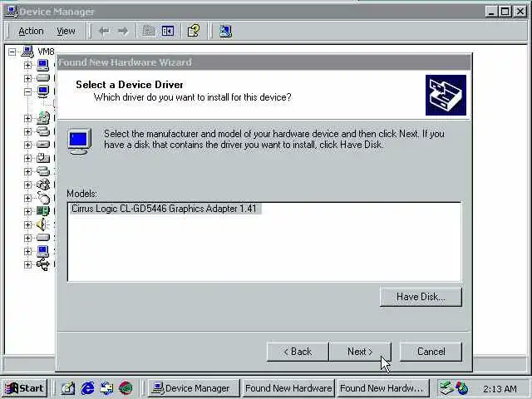Viewport: 532px width, 399px height.
Task: Open the View menu
Action: click(x=66, y=32)
